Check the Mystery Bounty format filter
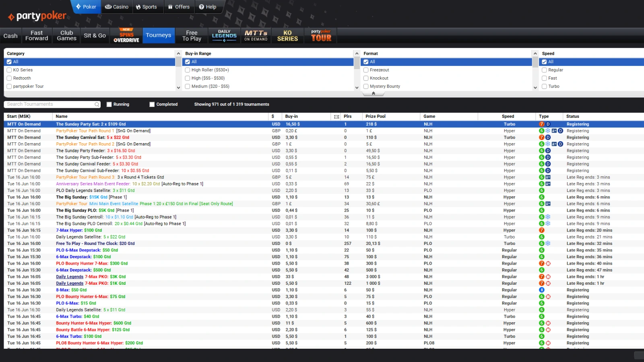The image size is (644, 362). tap(366, 86)
